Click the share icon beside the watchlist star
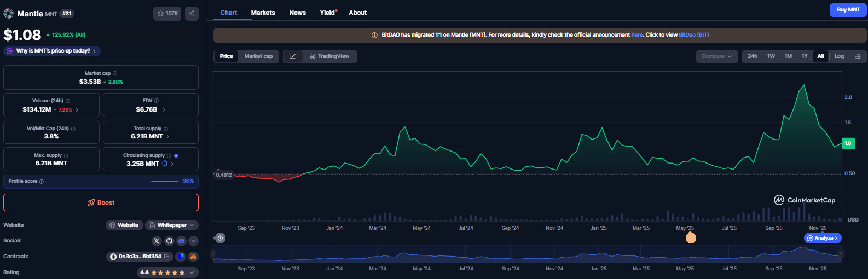 point(192,13)
